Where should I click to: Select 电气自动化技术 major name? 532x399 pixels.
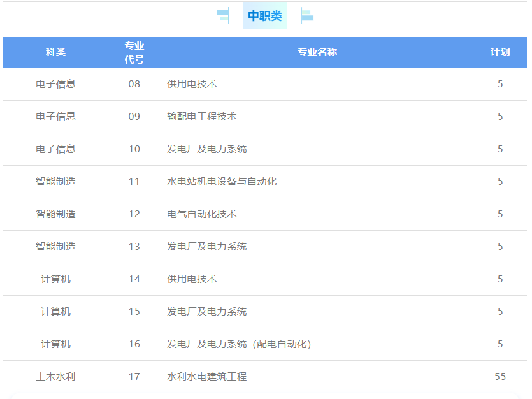tap(202, 214)
